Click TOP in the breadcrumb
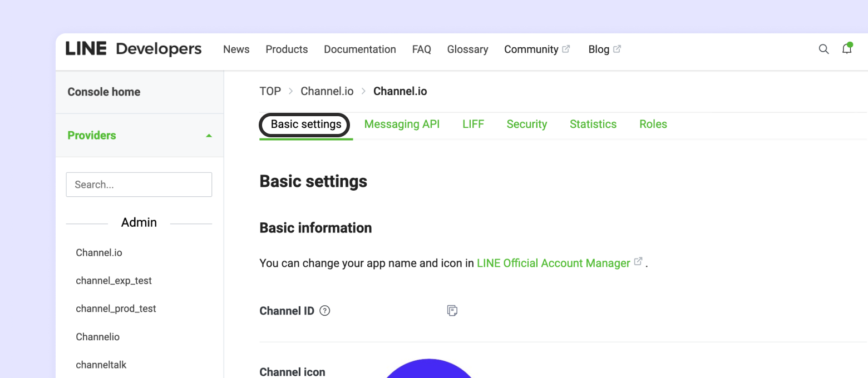The width and height of the screenshot is (868, 378). pos(270,91)
